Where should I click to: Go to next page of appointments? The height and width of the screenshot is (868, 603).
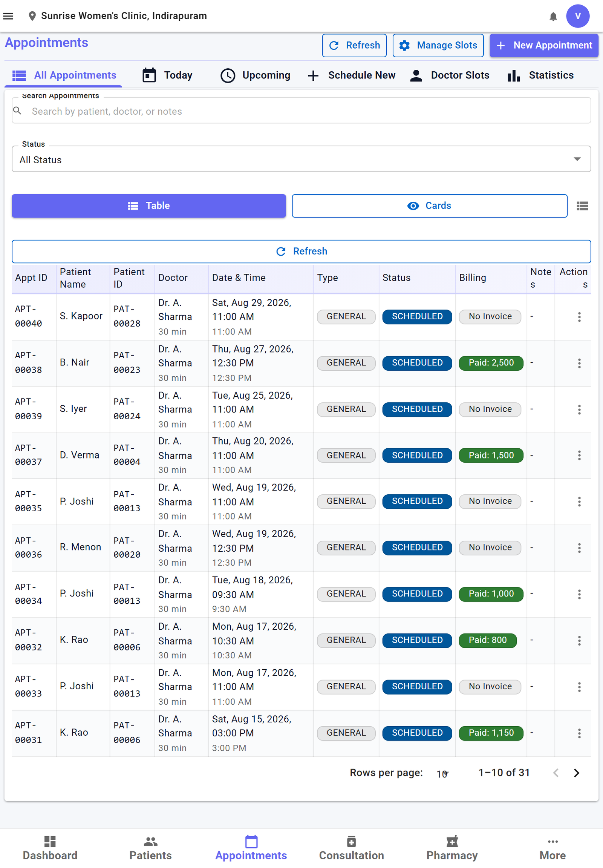tap(576, 773)
